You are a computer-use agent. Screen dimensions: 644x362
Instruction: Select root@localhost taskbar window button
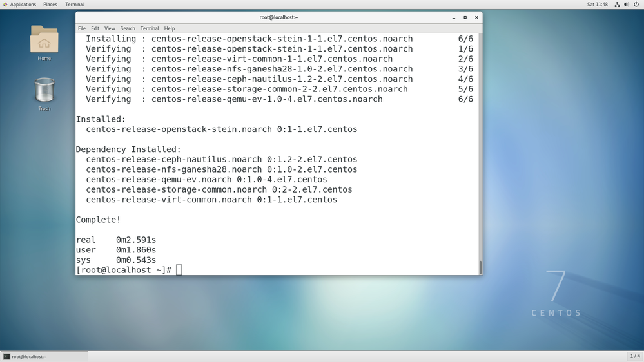click(44, 356)
